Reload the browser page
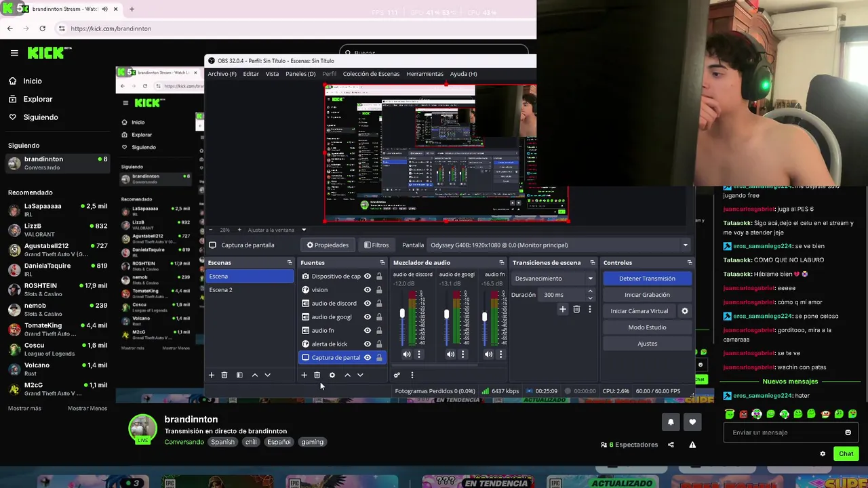The width and height of the screenshot is (868, 488). [42, 28]
